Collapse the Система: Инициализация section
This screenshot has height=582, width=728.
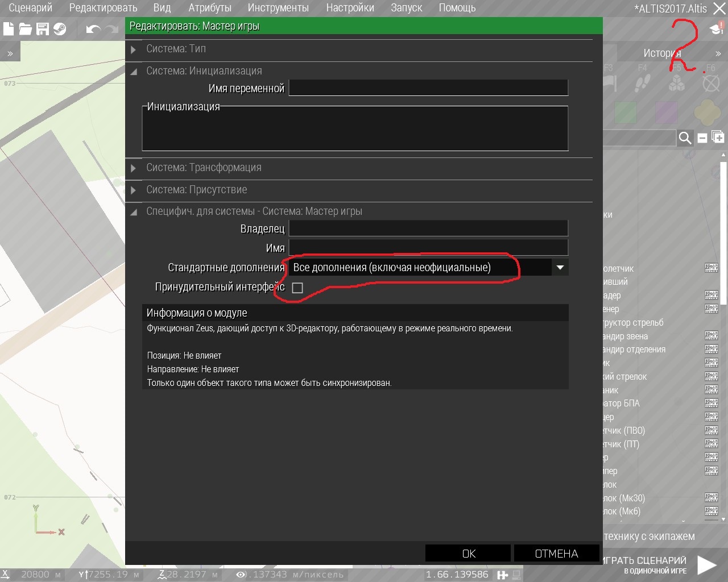(x=204, y=71)
